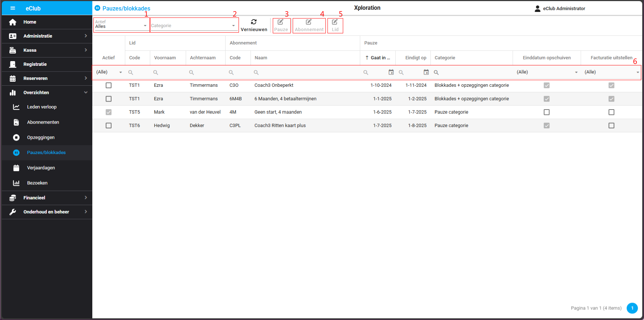
Task: Open eClub Administrator account menu
Action: 560,8
